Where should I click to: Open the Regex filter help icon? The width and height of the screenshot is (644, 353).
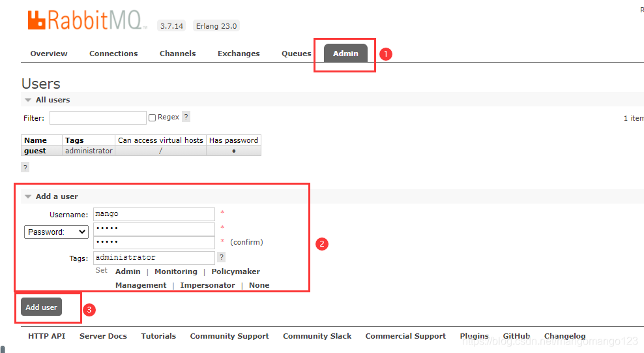pos(186,117)
